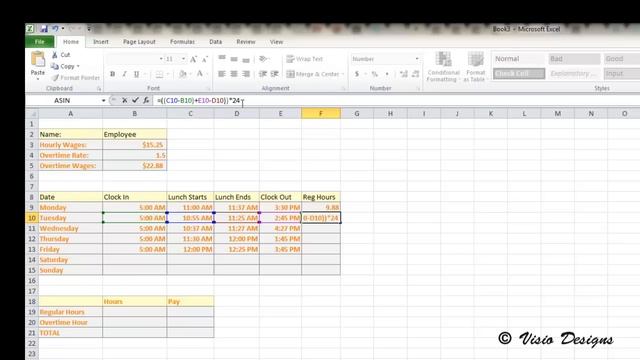Switch to the Formulas tab

click(182, 42)
